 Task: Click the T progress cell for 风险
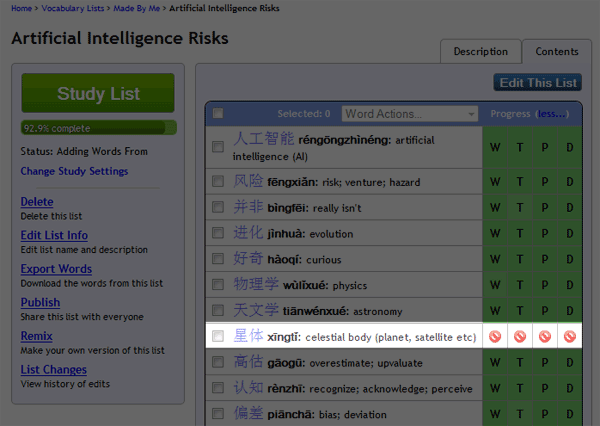pos(520,181)
